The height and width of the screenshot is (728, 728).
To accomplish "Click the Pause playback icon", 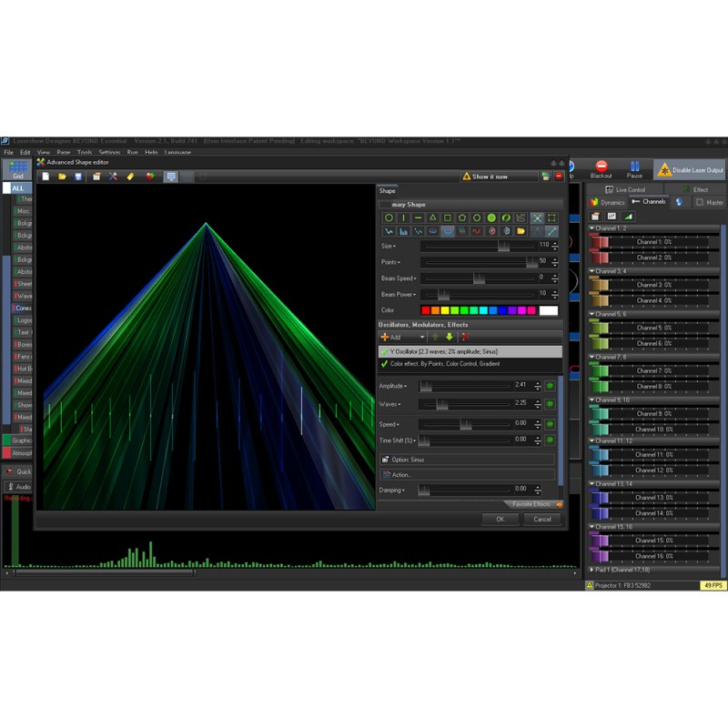I will click(x=634, y=167).
